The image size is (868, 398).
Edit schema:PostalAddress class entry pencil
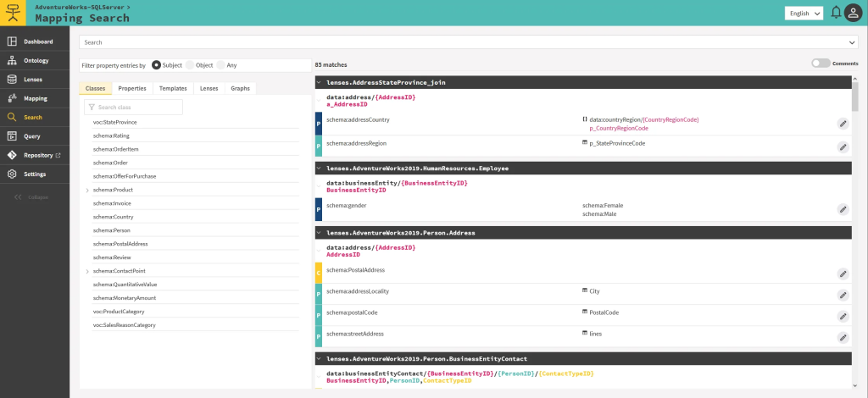pos(843,274)
